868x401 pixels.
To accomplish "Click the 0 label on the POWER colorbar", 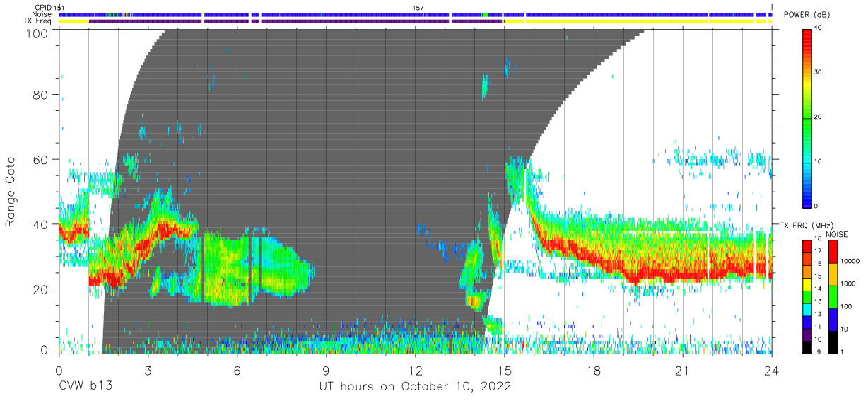I will tap(816, 206).
